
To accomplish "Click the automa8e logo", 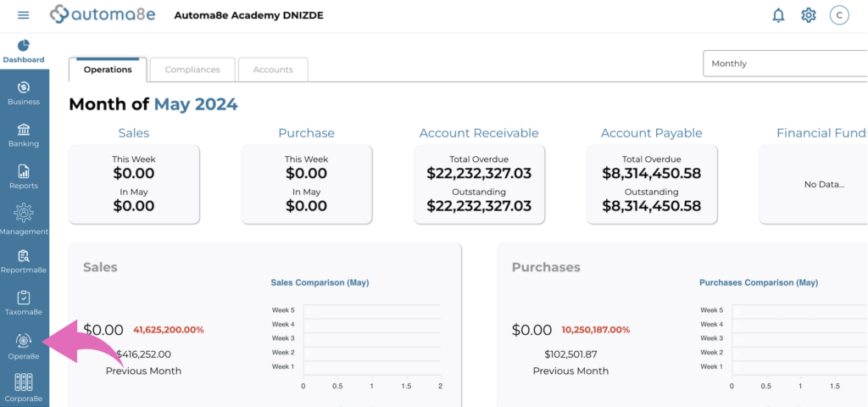I will 103,15.
